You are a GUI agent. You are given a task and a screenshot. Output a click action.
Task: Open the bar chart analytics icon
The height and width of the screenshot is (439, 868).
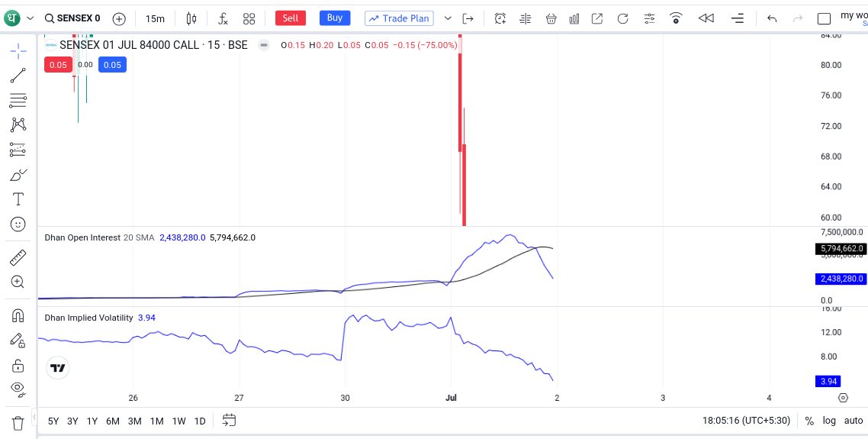click(x=574, y=19)
